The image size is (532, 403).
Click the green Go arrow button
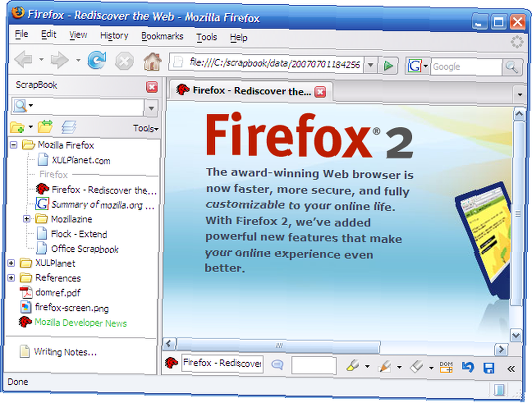388,65
